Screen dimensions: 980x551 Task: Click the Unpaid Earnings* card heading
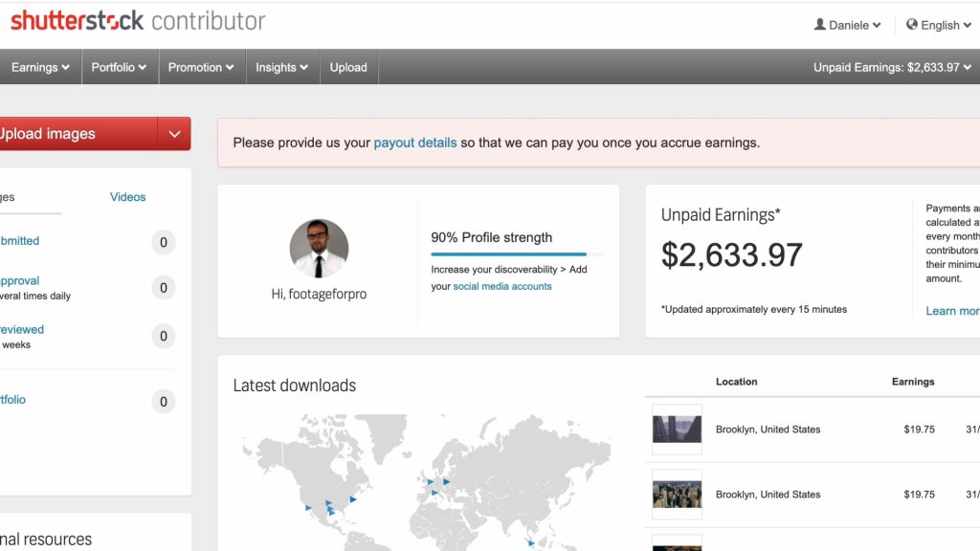[x=721, y=215]
